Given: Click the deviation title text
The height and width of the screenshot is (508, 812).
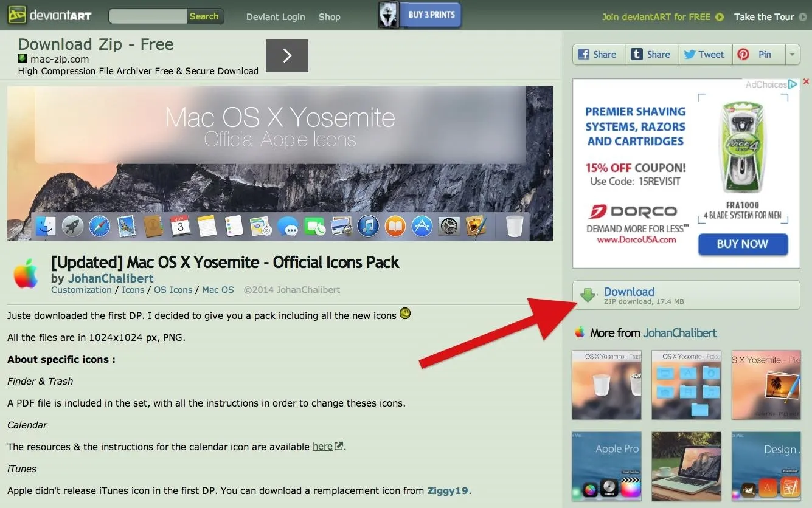Looking at the screenshot, I should 225,263.
